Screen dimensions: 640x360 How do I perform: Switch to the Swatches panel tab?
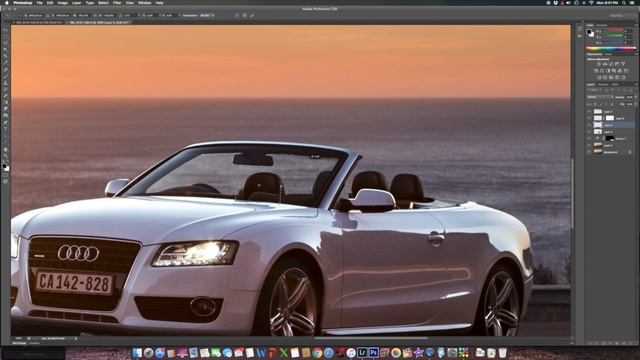pos(602,25)
